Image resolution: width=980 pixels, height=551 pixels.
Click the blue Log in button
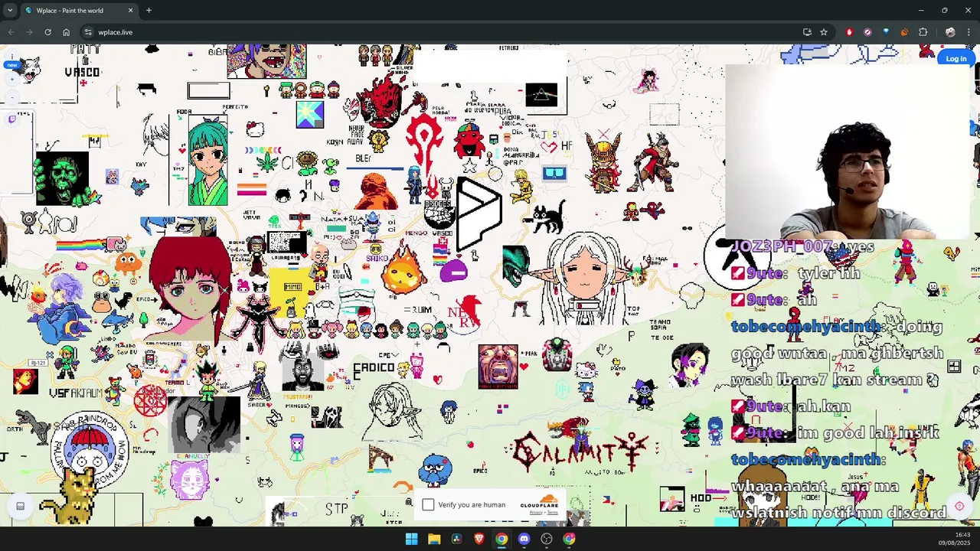[x=955, y=59]
